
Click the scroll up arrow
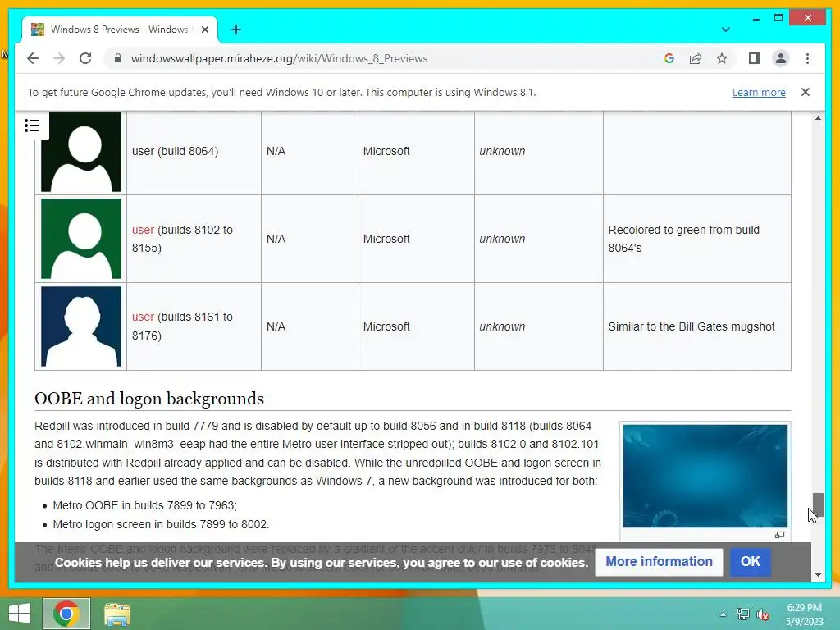tap(818, 118)
